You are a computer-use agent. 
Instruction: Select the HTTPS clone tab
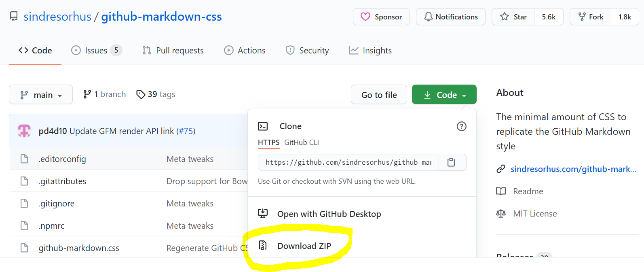(x=269, y=142)
